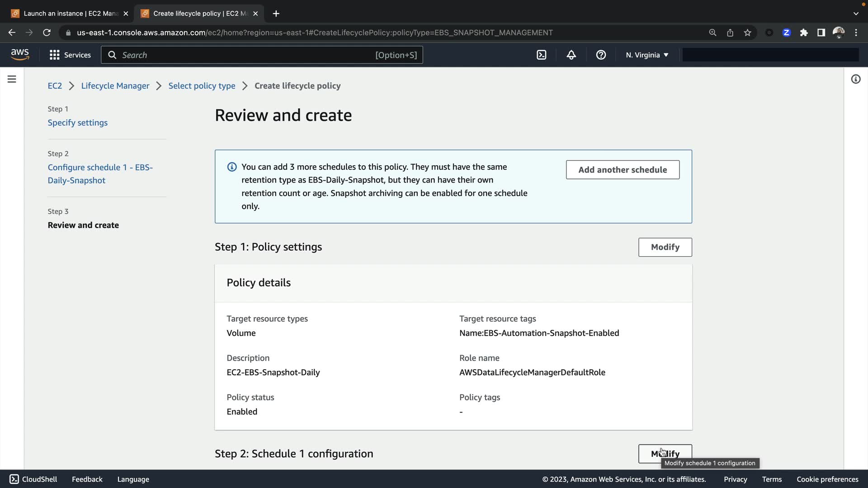Screen dimensions: 868x488
Task: Open a new browser tab
Action: point(276,13)
